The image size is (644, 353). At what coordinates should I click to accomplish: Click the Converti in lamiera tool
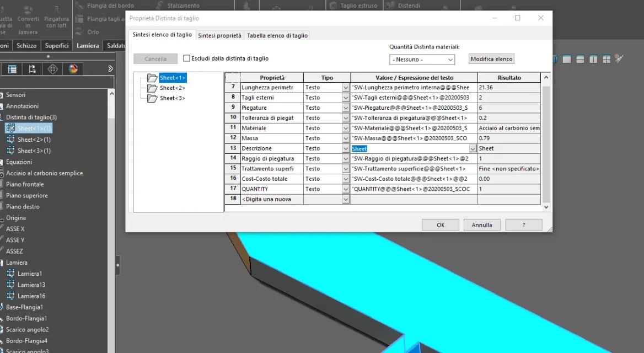click(28, 20)
